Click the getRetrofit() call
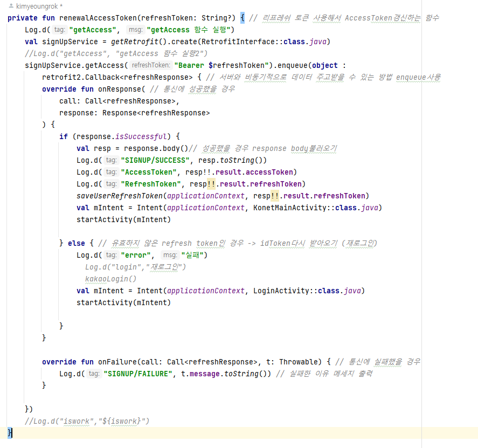The width and height of the screenshot is (478, 448). pos(138,42)
